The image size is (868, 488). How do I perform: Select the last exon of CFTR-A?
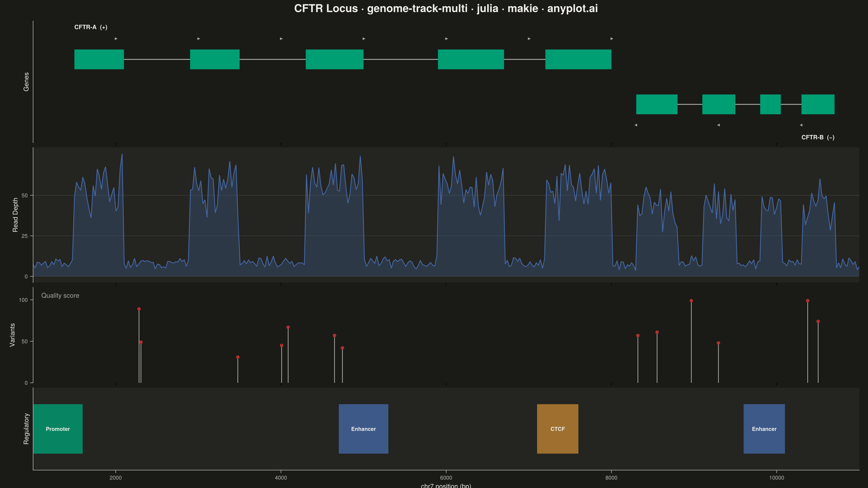(x=578, y=59)
